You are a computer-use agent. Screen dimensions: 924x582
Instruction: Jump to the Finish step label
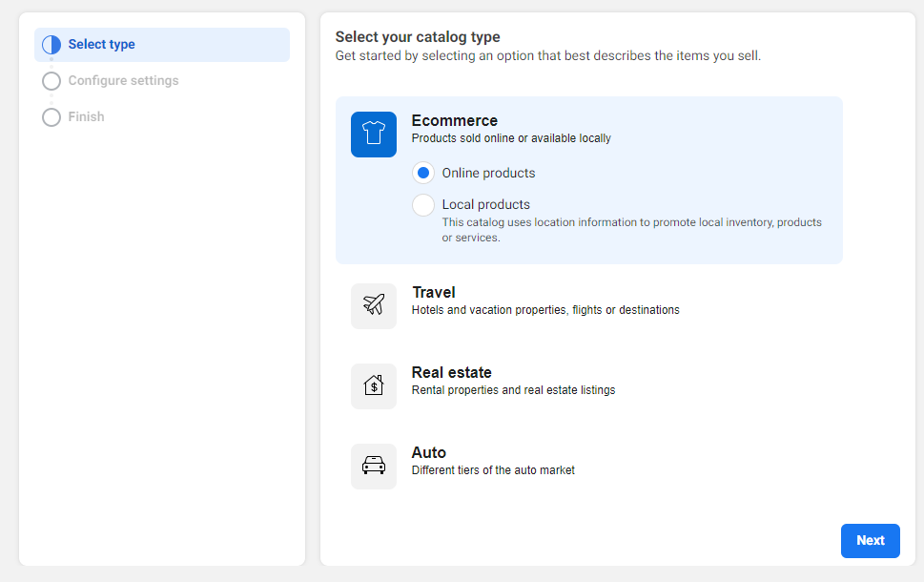coord(86,117)
